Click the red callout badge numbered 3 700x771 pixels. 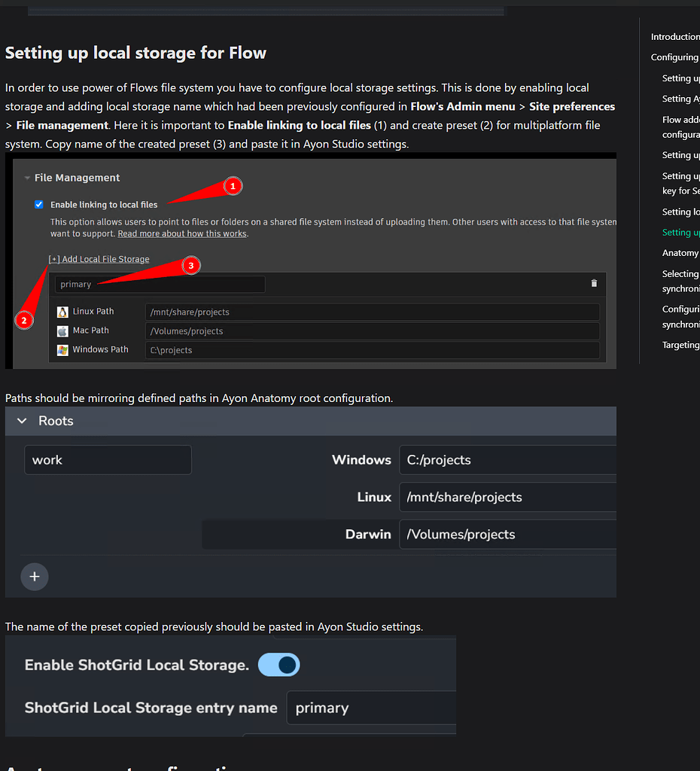(191, 265)
